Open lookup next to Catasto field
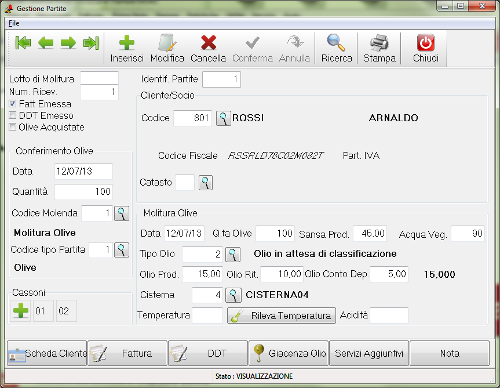The image size is (500, 388). [x=206, y=182]
